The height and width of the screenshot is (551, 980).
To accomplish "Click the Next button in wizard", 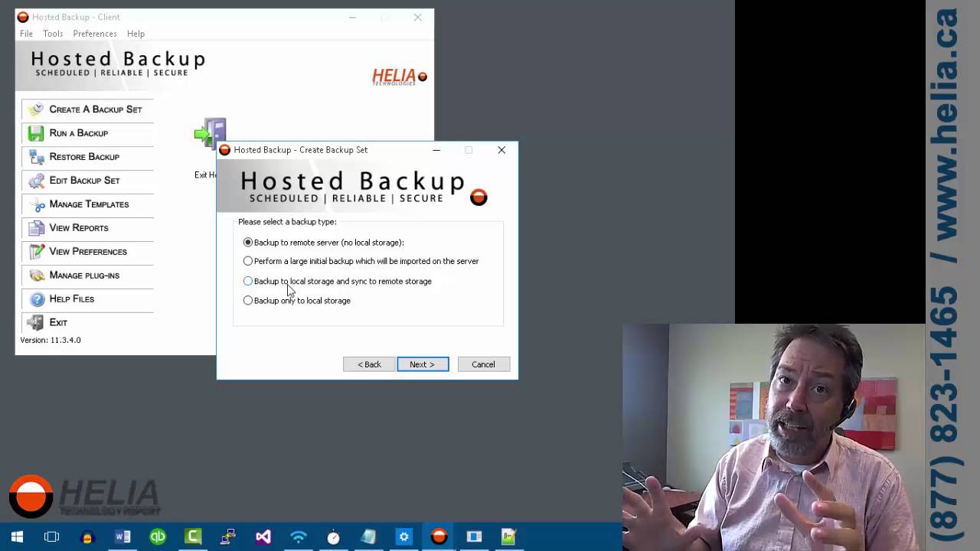I will pyautogui.click(x=423, y=364).
